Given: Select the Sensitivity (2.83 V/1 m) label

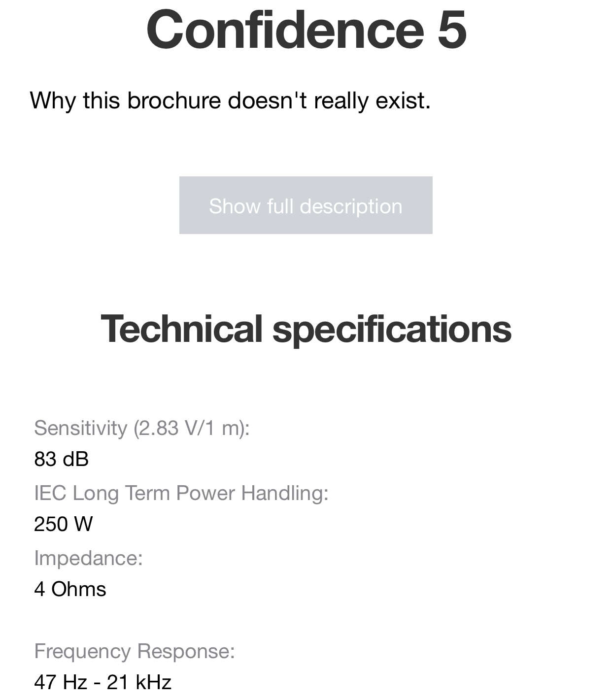Looking at the screenshot, I should (x=142, y=428).
